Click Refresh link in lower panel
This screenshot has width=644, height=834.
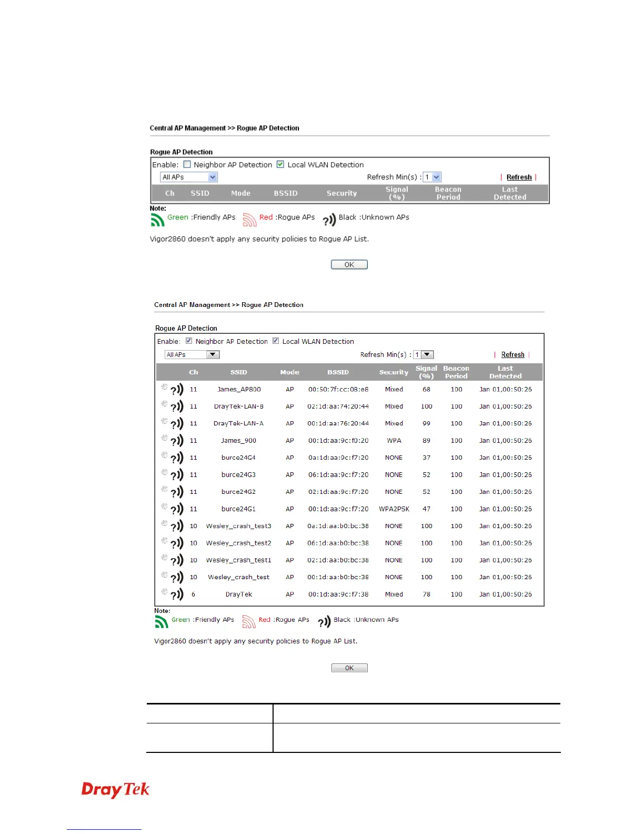point(513,355)
